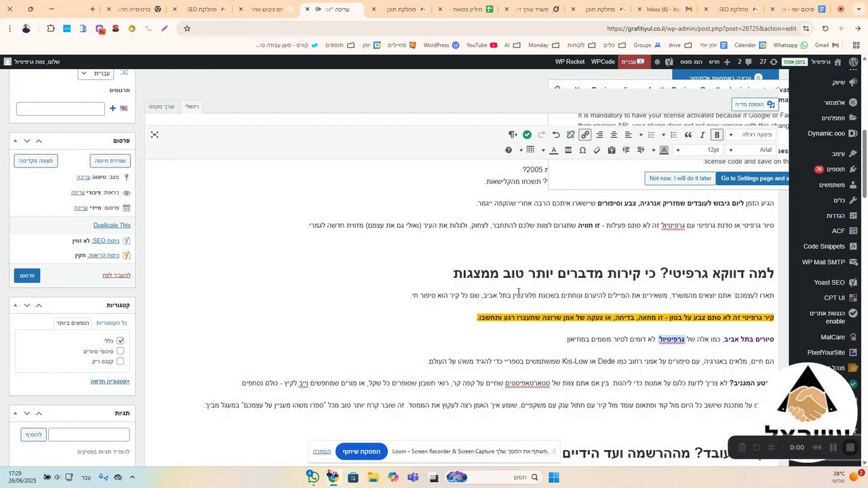
Task: Check the קונבס ריק category checkbox
Action: [x=120, y=361]
